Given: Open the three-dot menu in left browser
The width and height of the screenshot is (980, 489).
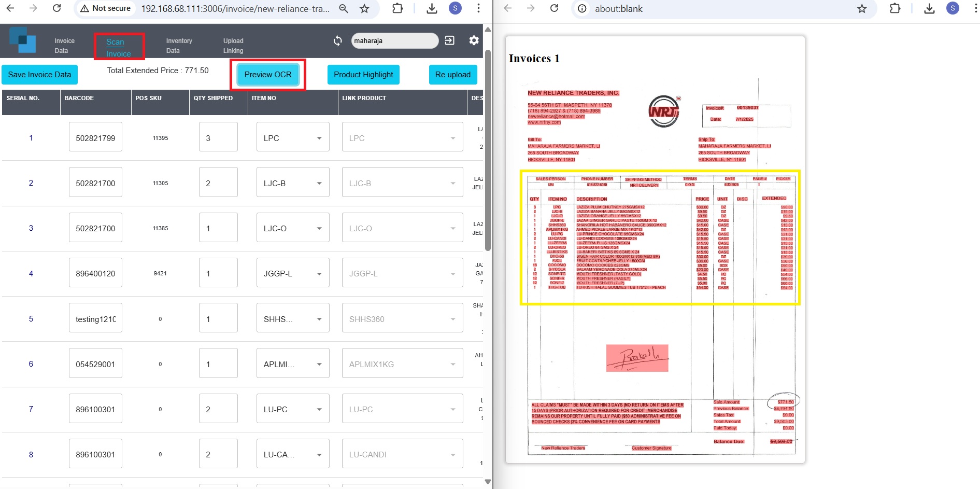Looking at the screenshot, I should (478, 8).
